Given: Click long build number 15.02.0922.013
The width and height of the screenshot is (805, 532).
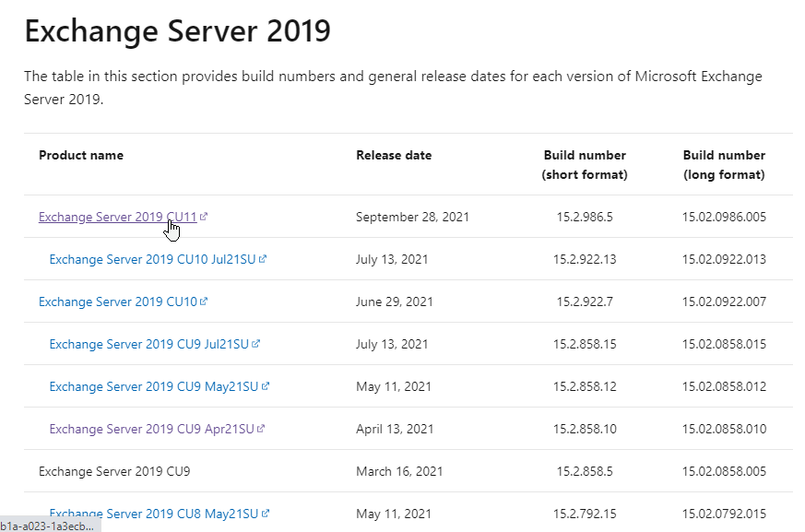Looking at the screenshot, I should [724, 259].
